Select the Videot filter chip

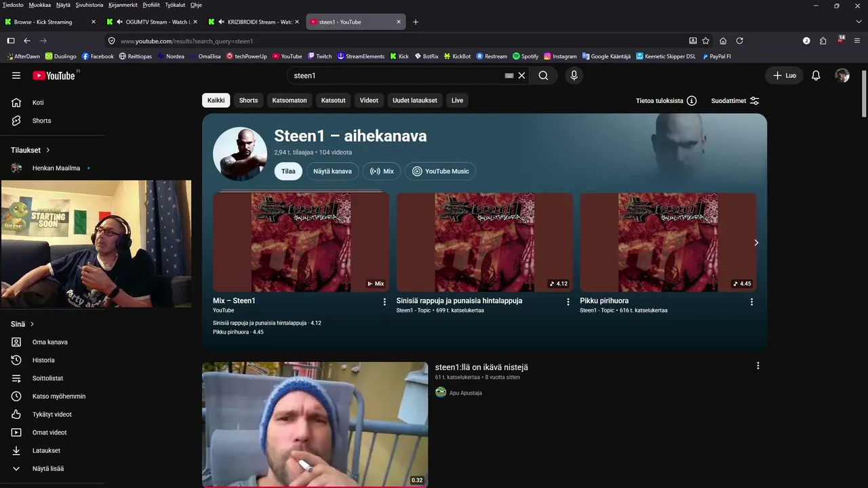click(x=369, y=100)
